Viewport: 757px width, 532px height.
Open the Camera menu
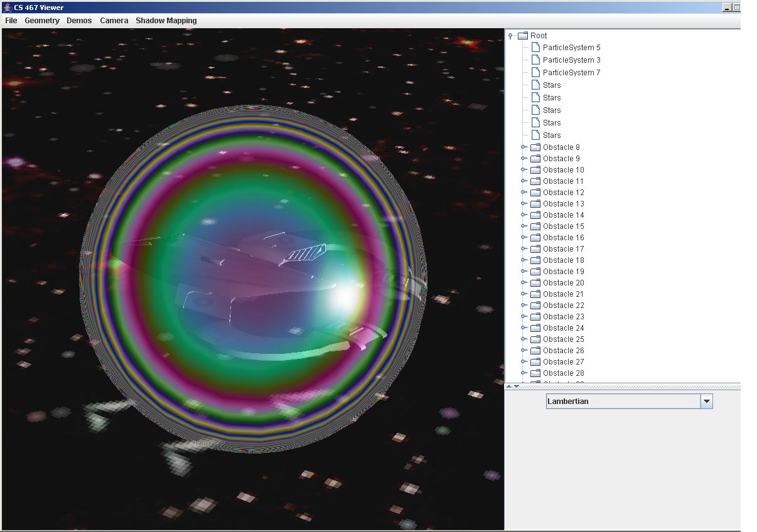114,21
